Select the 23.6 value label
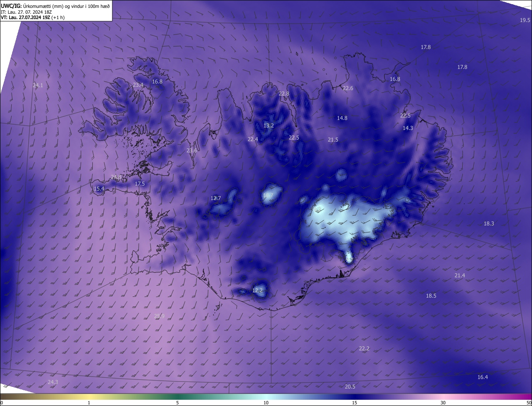The image size is (532, 406). coord(192,151)
